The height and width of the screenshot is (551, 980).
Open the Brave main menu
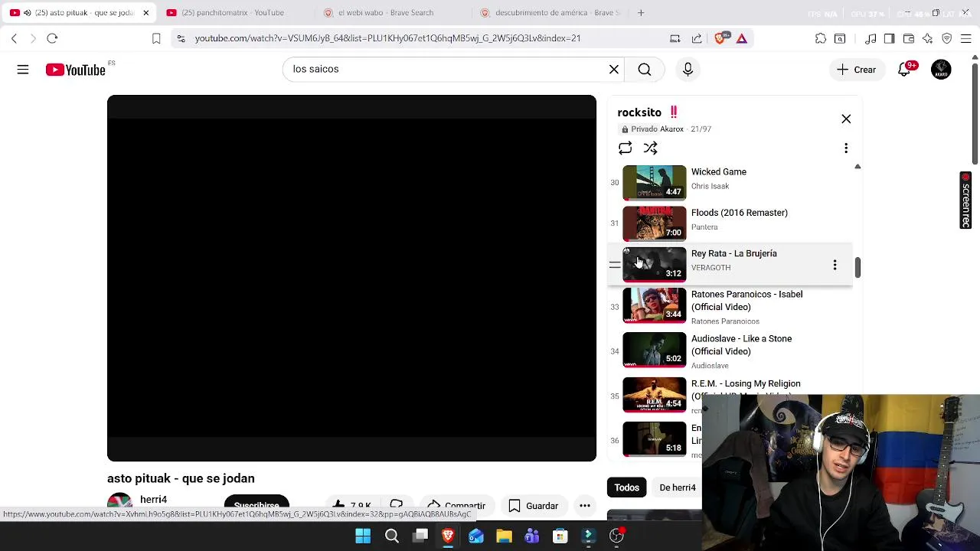click(x=965, y=38)
